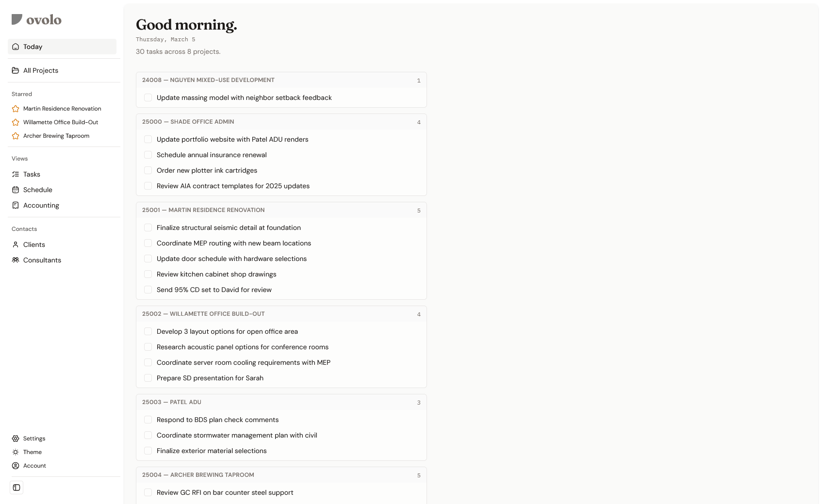Open All Projects
The image size is (822, 504).
pyautogui.click(x=41, y=70)
